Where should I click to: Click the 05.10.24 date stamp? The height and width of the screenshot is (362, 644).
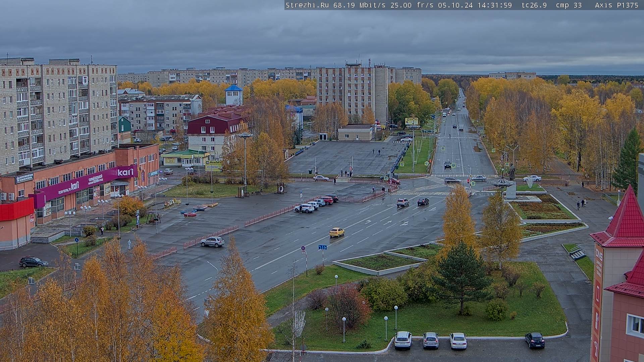[455, 5]
